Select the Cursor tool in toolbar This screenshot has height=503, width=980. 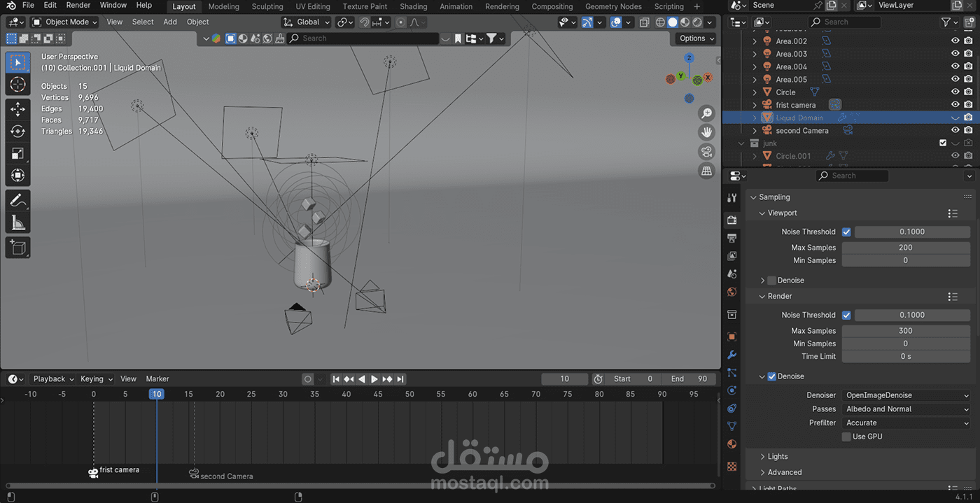click(x=18, y=85)
